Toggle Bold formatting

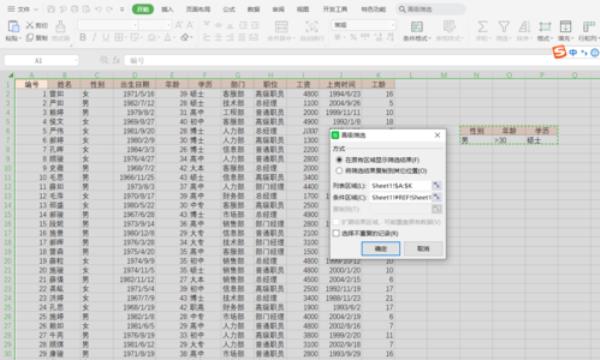click(83, 37)
